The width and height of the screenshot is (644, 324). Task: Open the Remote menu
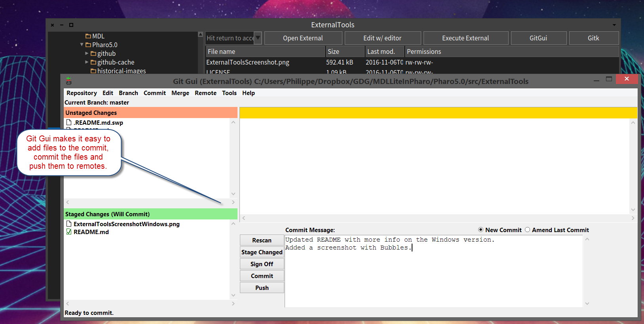tap(205, 93)
